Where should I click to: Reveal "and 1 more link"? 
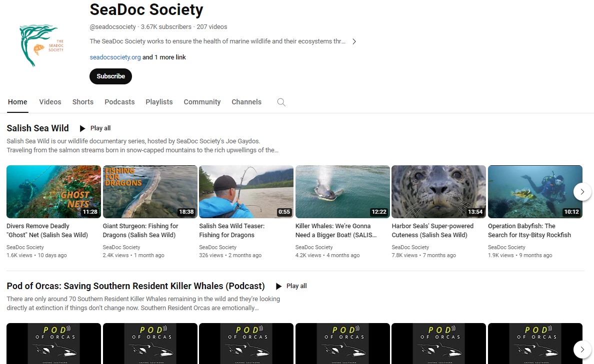click(164, 57)
